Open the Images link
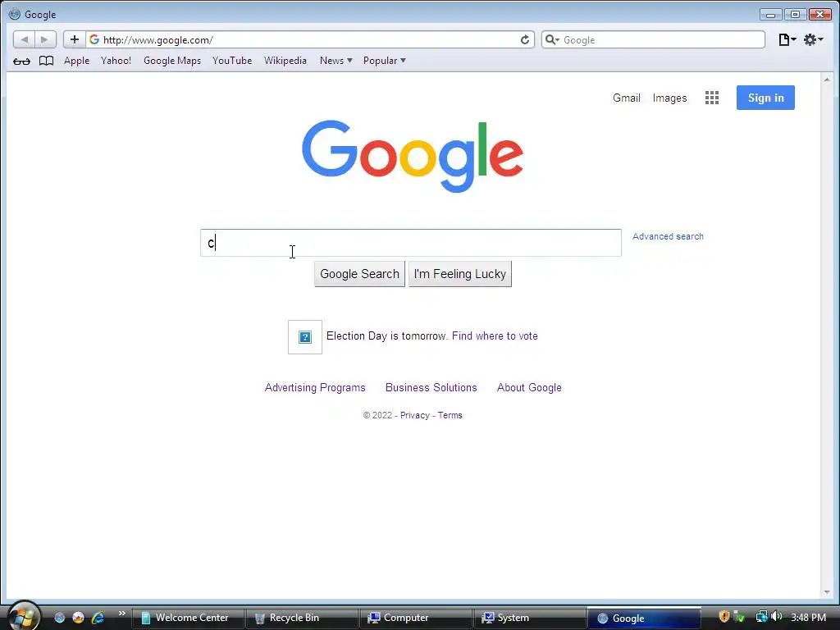This screenshot has height=630, width=840. [669, 98]
